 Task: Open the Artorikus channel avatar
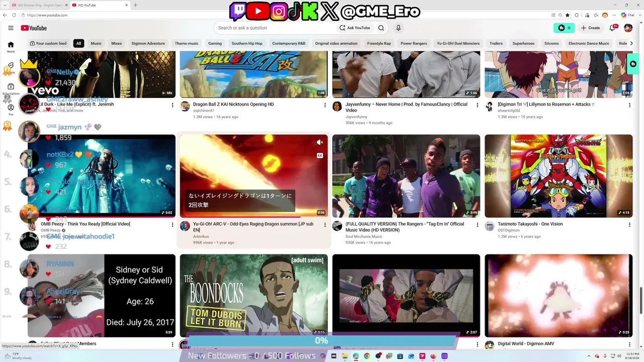coord(185,226)
